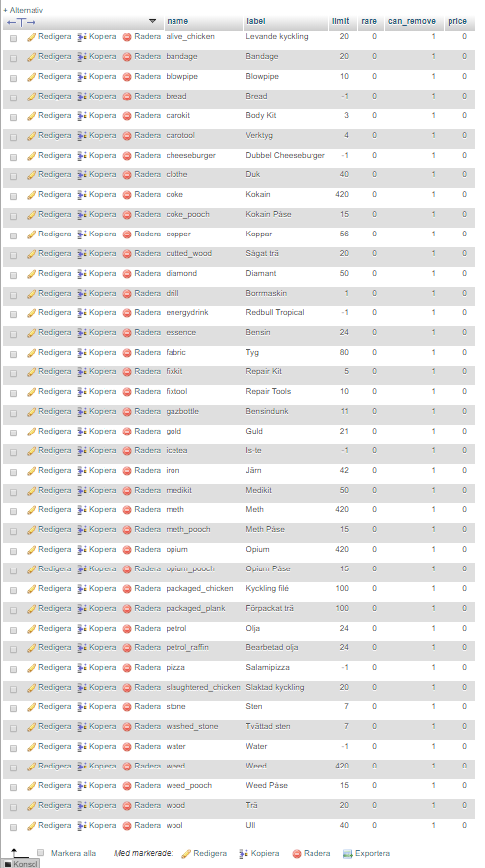Click the pencil edit icon for coke row
Image resolution: width=485 pixels, height=868 pixels.
point(32,195)
